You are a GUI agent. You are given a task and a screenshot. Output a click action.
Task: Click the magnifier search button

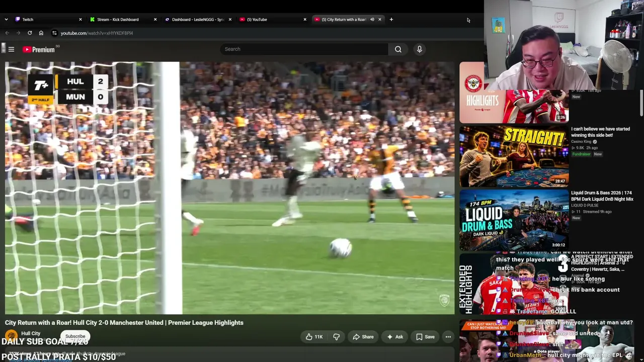398,49
